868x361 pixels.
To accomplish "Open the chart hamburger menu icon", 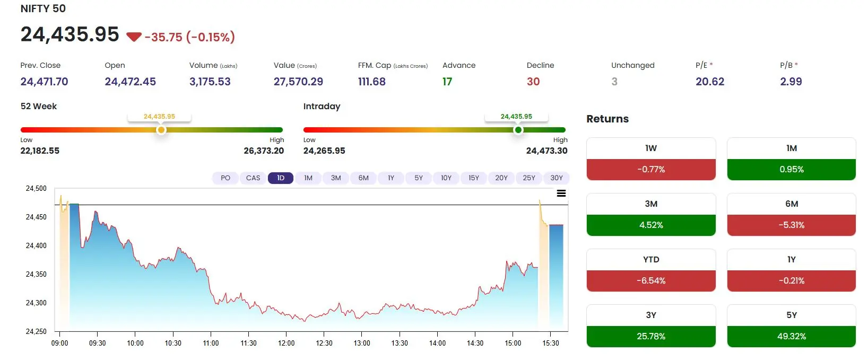I will [561, 193].
